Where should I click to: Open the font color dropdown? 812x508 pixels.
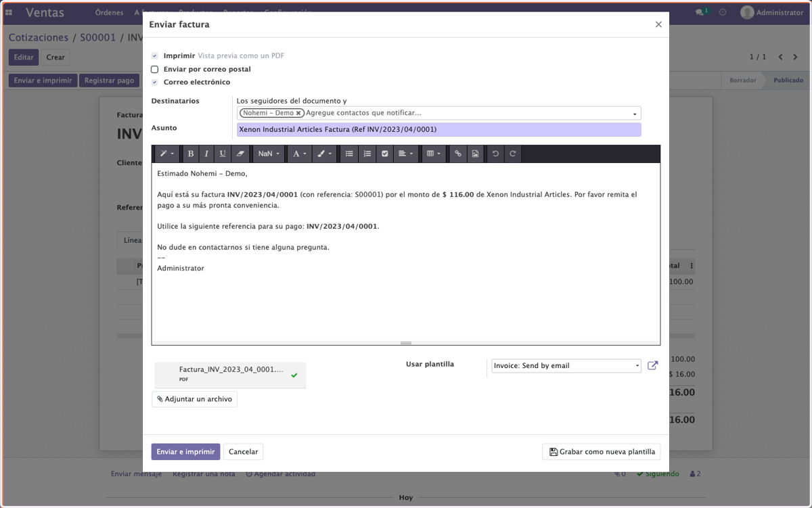coord(298,154)
